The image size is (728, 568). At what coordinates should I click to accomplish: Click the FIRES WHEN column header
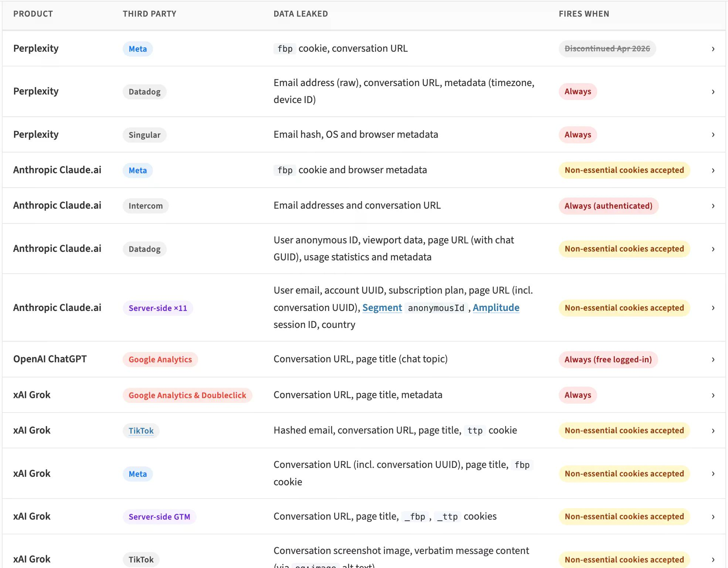tap(584, 14)
